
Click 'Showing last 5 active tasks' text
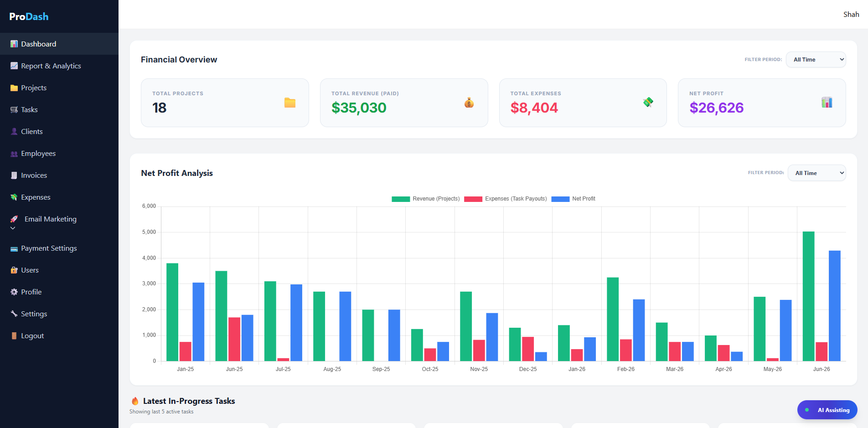pyautogui.click(x=161, y=412)
